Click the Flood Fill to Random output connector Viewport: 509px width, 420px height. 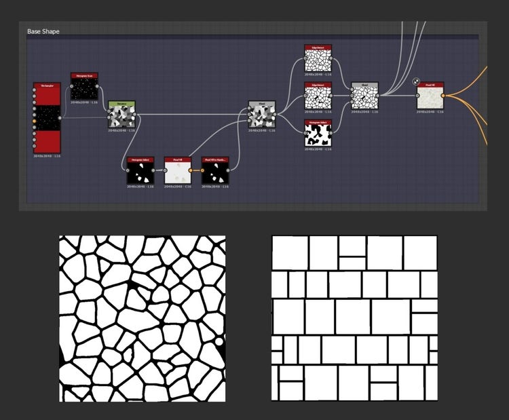pyautogui.click(x=228, y=170)
